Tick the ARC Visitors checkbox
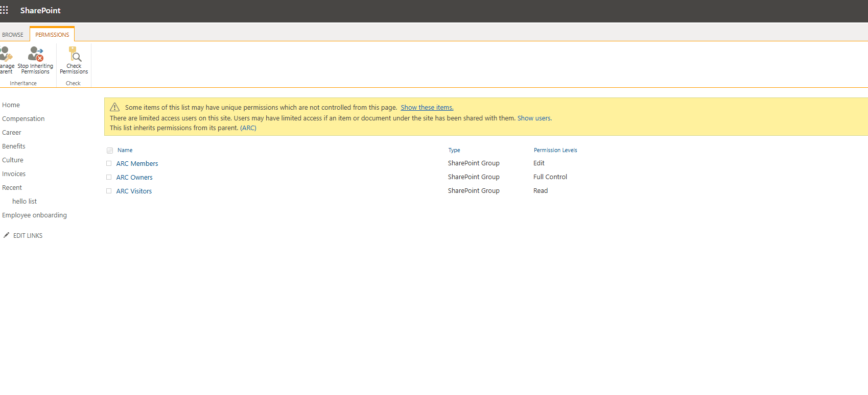The width and height of the screenshot is (868, 395). (x=109, y=191)
